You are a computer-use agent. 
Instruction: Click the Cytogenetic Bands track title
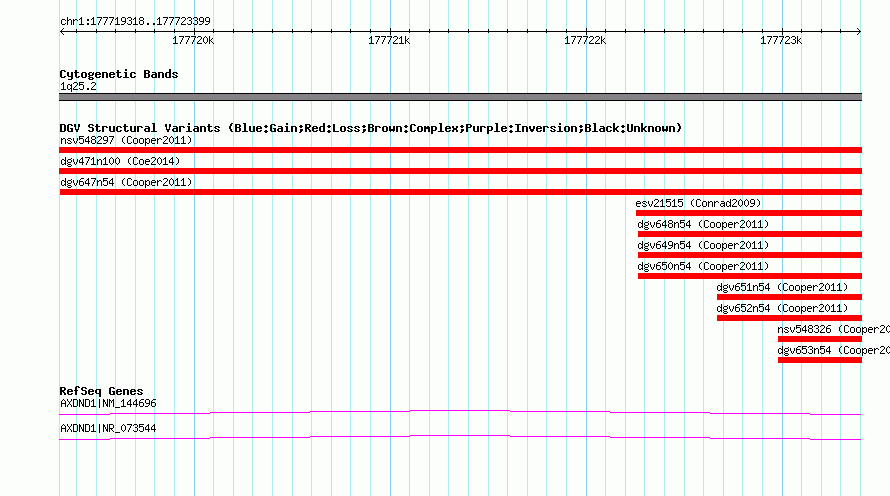[119, 74]
